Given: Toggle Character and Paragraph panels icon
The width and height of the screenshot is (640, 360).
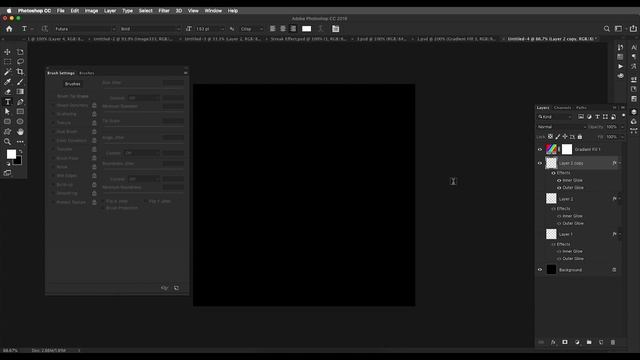Looking at the screenshot, I should tap(336, 29).
